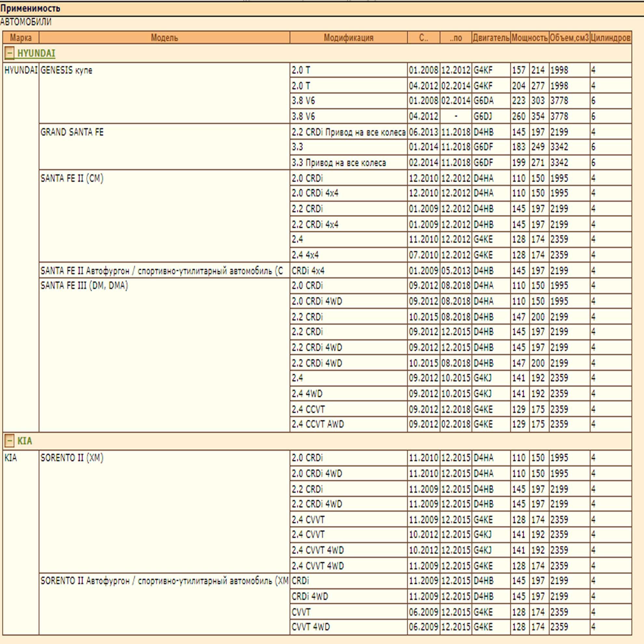Collapse the HYUNDAI group with minus icon
Viewport: 644px width, 644px height.
click(9, 53)
